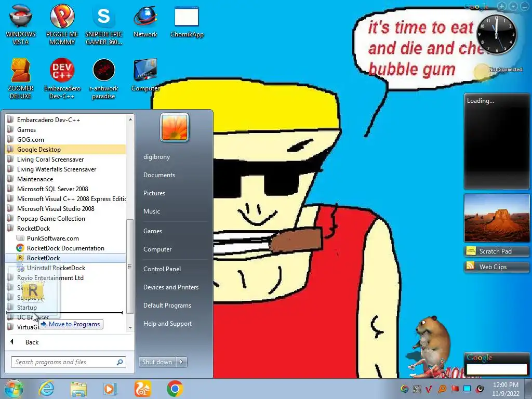Click the Shut down button

click(157, 362)
